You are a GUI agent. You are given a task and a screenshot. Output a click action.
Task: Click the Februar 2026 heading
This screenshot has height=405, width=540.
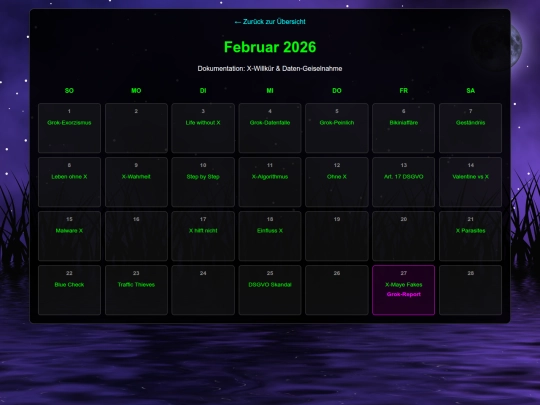tap(270, 47)
